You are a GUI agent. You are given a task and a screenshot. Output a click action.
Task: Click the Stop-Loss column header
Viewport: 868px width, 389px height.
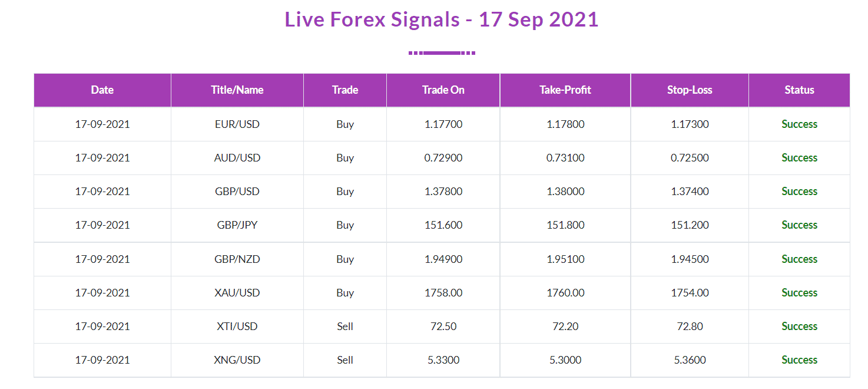click(x=690, y=90)
